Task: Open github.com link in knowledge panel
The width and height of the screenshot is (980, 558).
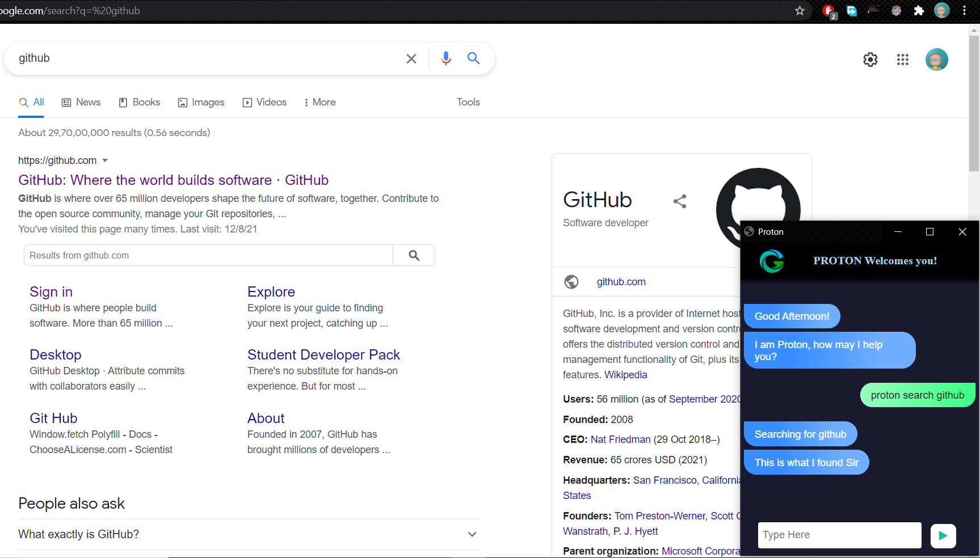Action: 621,282
